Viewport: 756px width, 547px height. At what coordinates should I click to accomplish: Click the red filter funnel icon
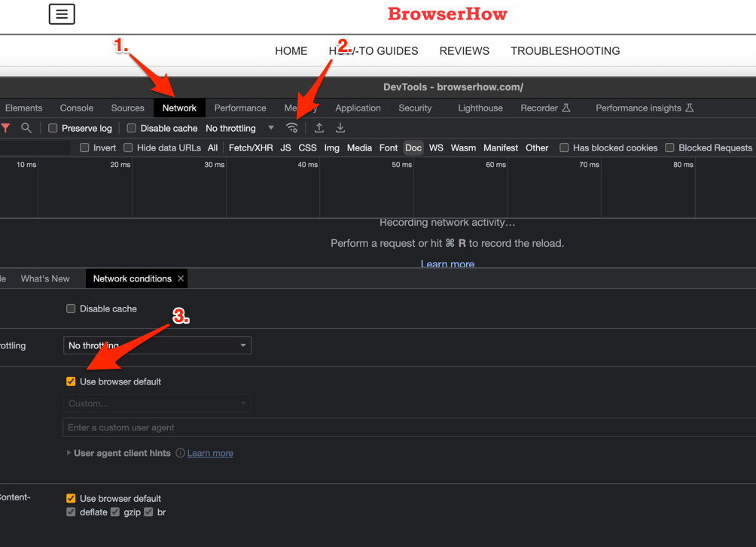tap(5, 128)
